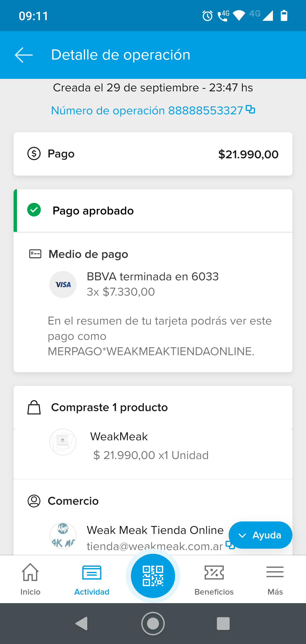Tap the WeakMeak product thumbnail
This screenshot has height=644, width=306.
click(63, 442)
